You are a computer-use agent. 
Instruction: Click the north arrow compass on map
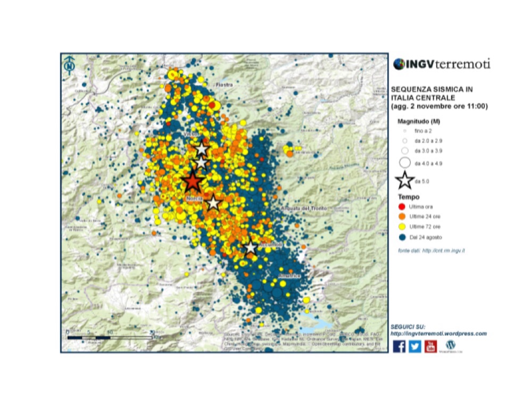coord(70,65)
